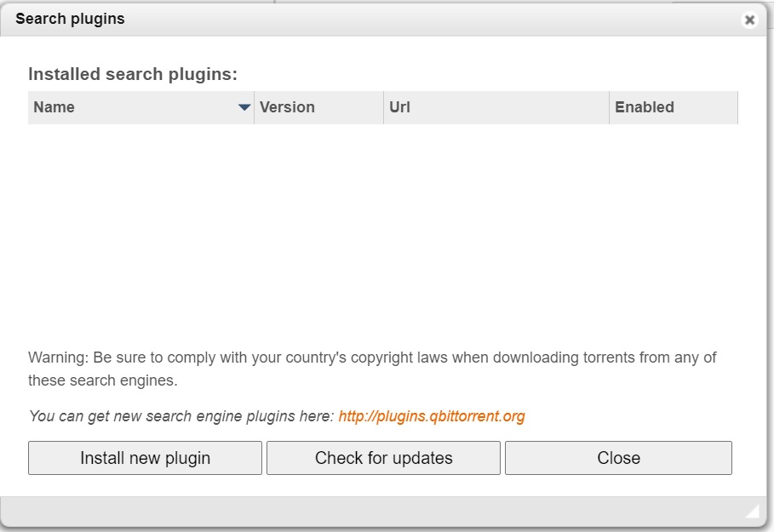Click 'You can get new search engine plugins' text
774x532 pixels.
(x=181, y=416)
